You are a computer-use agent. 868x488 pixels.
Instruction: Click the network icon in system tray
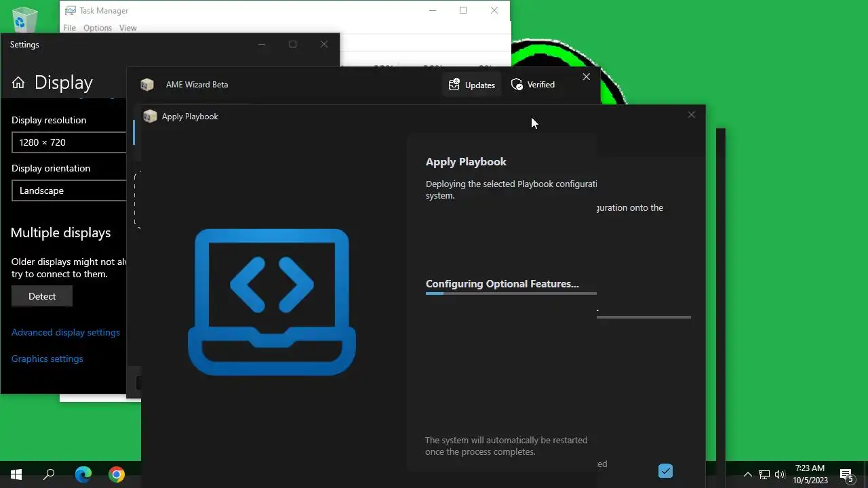coord(764,474)
